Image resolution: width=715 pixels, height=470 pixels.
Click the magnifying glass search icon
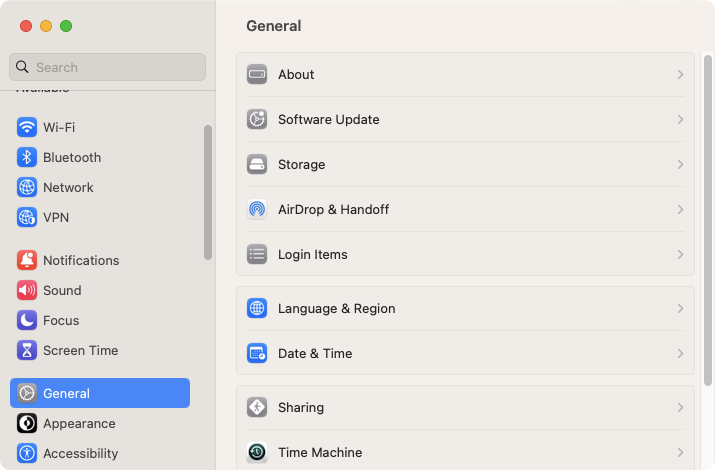pos(22,67)
